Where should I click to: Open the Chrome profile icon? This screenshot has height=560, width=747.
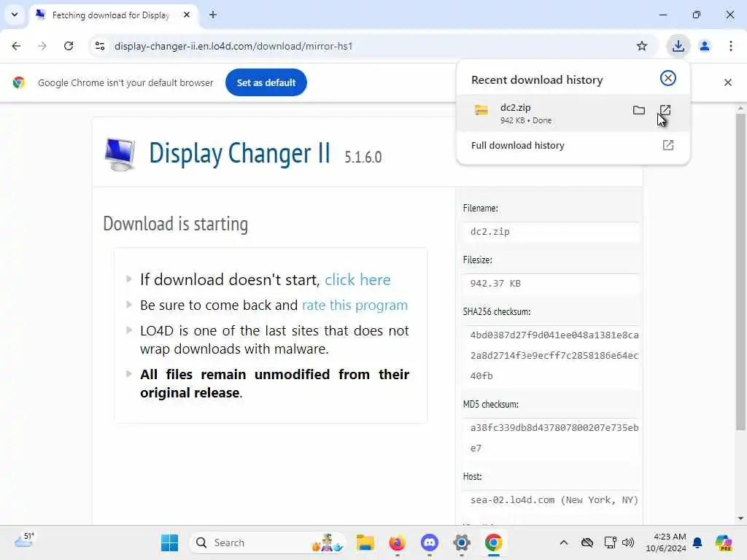(705, 46)
